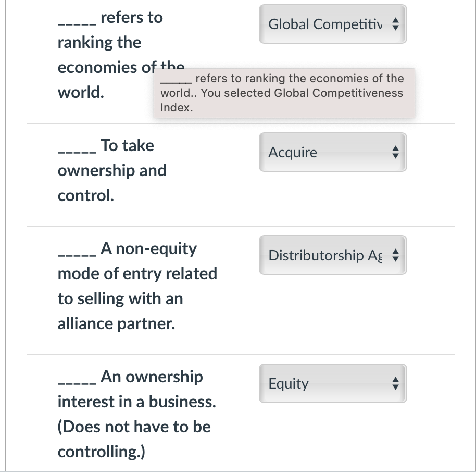476x475 pixels.
Task: Open the Equity answer dropdown
Action: [333, 383]
